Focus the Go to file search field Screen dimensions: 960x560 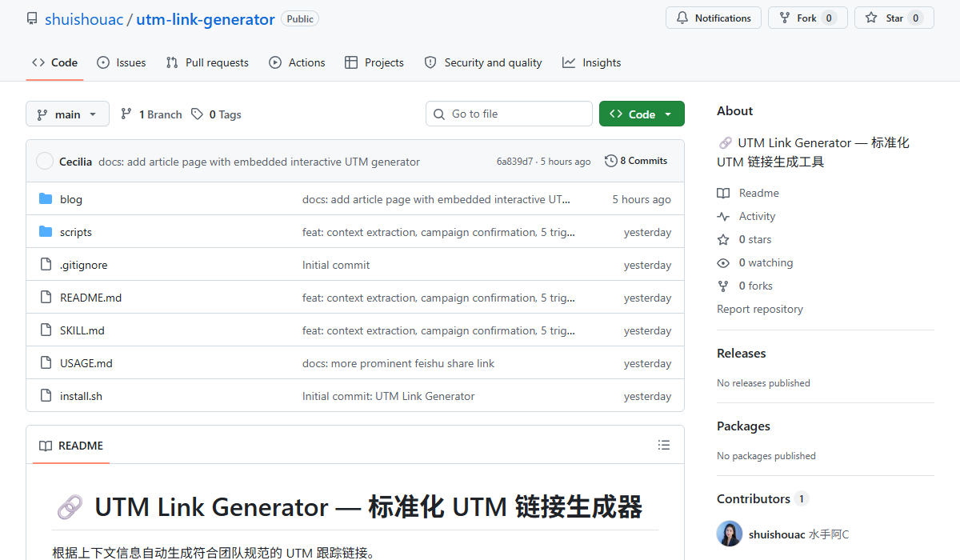pyautogui.click(x=509, y=114)
